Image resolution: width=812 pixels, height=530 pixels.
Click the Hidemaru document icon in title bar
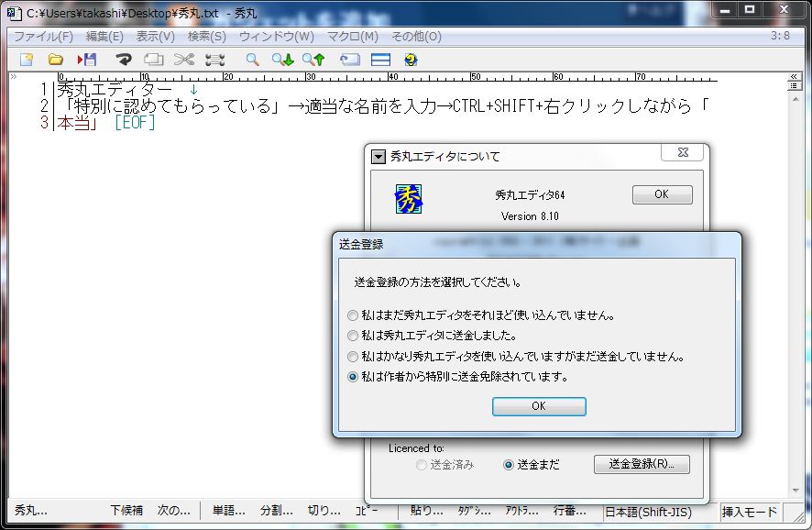15,13
